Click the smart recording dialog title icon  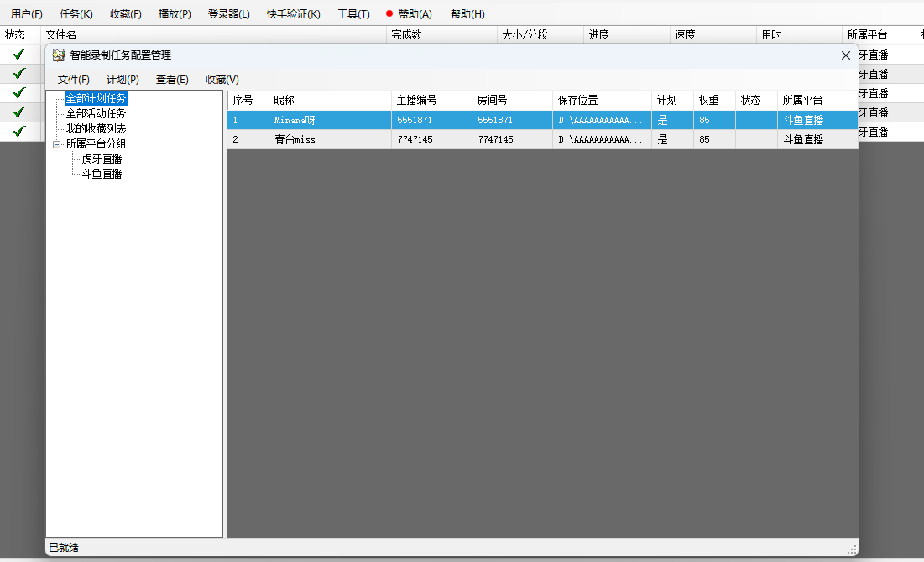click(59, 55)
